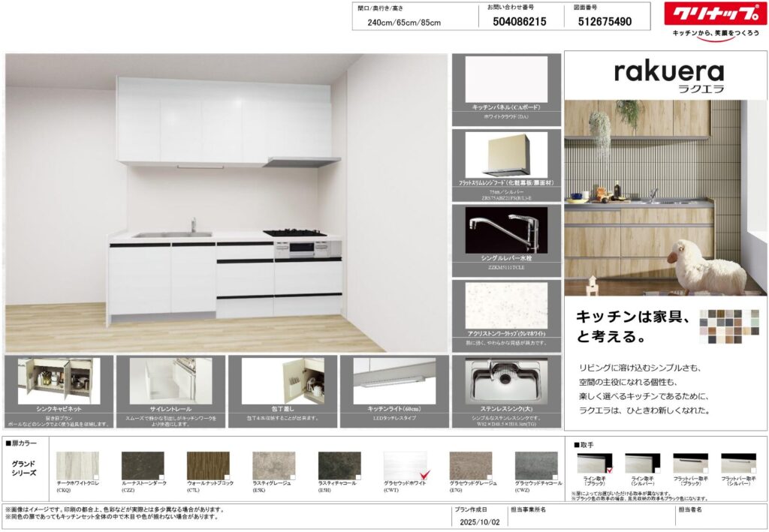Click the シングルレバー水栓 faucet image
This screenshot has height=532, width=769.
coord(506,230)
